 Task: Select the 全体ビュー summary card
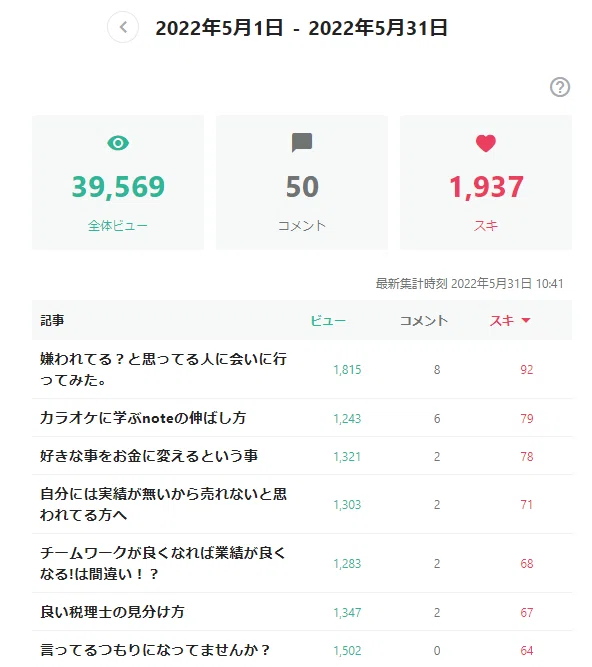118,182
